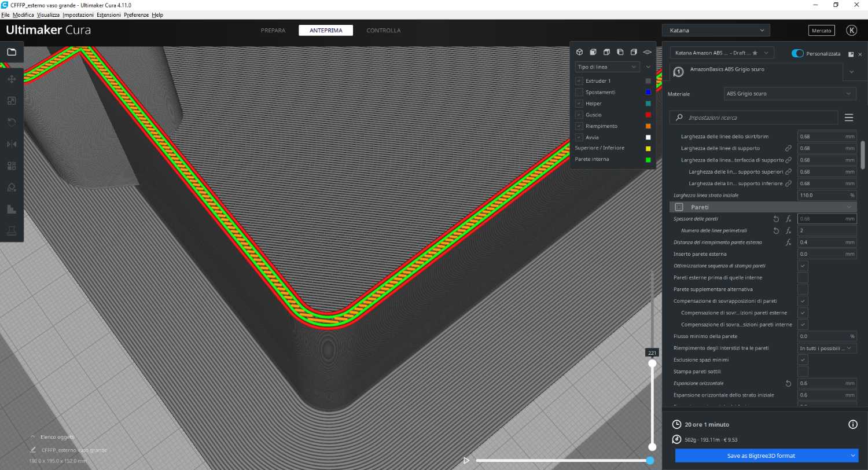This screenshot has height=470, width=868.
Task: Click link icon for Larghezza delle linee di supporto
Action: point(788,148)
